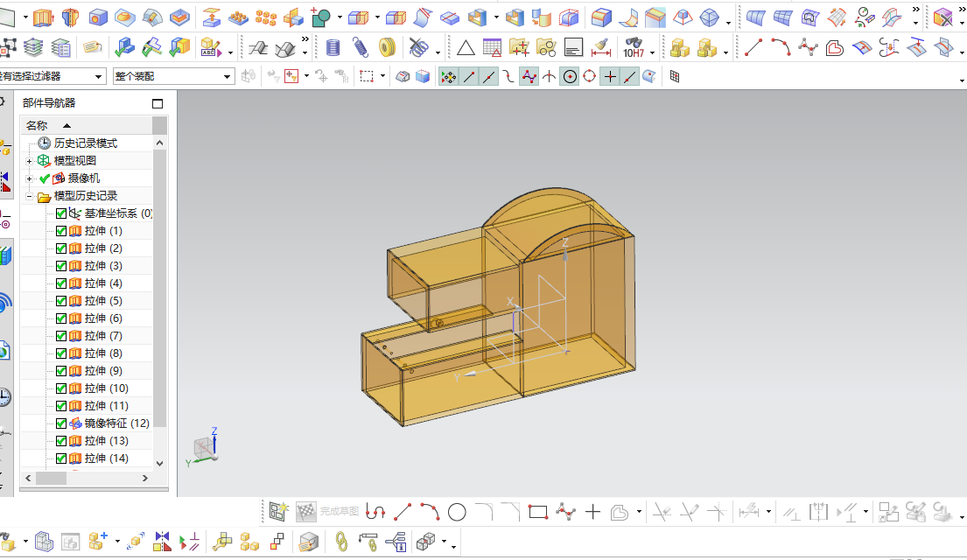
Task: Select the Circle sketch tool
Action: pos(457,511)
